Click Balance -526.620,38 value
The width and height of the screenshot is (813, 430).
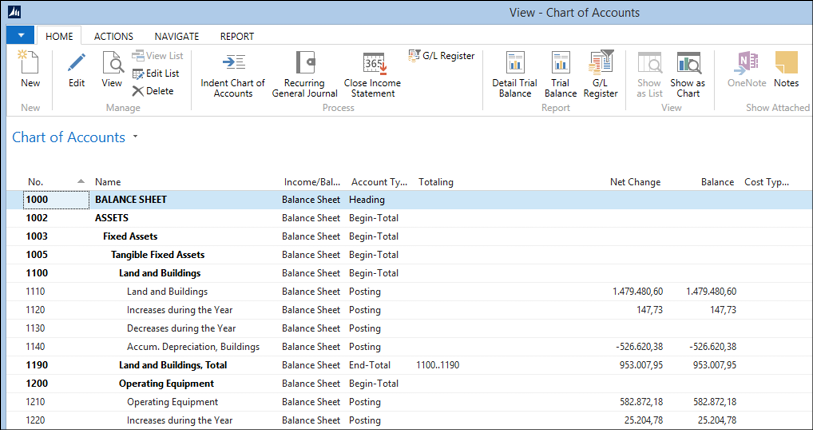pos(713,347)
